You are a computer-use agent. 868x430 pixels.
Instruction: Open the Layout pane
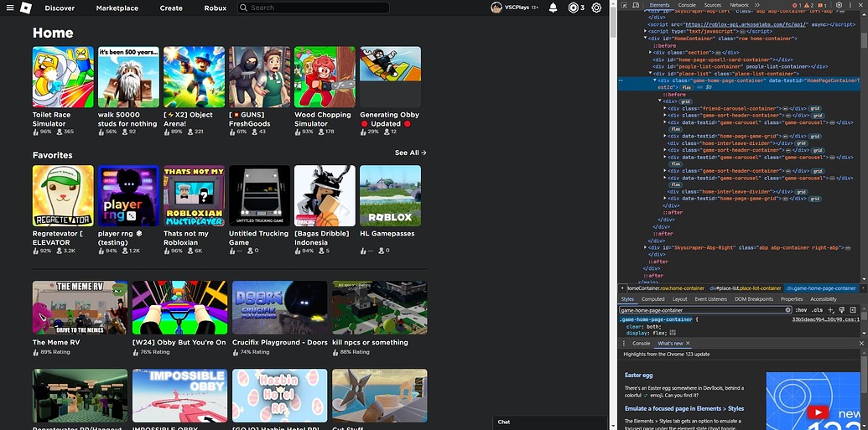[680, 299]
